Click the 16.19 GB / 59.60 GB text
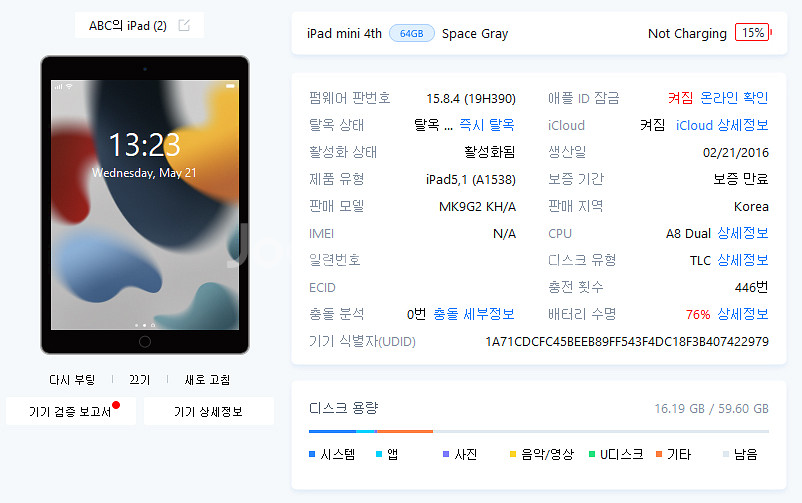This screenshot has width=802, height=503. (x=711, y=408)
